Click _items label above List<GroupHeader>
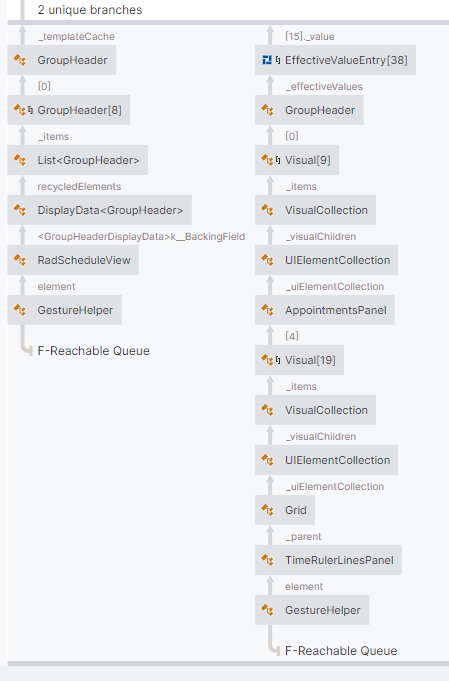The width and height of the screenshot is (449, 681). pos(53,136)
